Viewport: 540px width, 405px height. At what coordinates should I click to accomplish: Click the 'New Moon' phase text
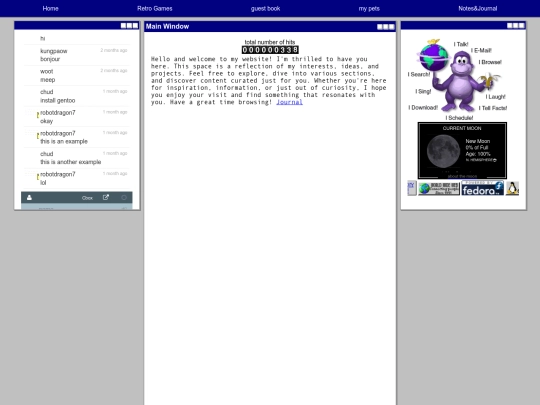pyautogui.click(x=478, y=141)
